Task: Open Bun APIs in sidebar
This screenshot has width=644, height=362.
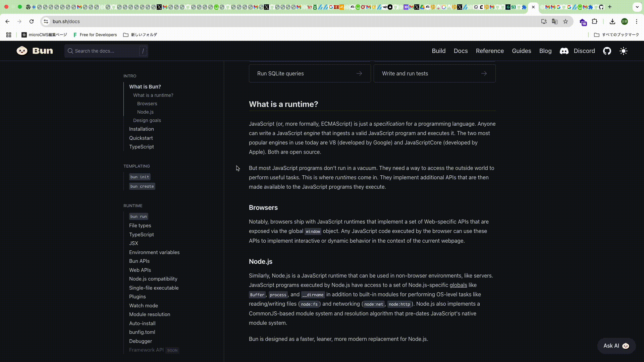Action: click(139, 261)
